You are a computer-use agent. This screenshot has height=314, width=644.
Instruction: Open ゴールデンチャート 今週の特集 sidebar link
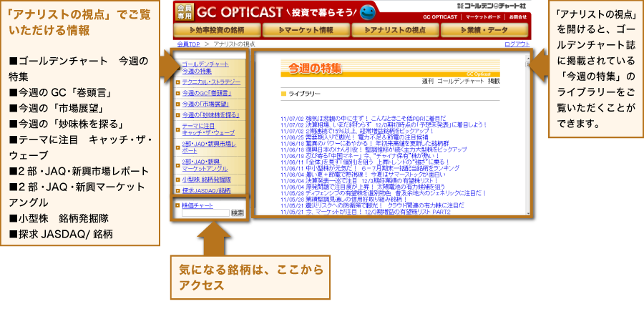205,68
